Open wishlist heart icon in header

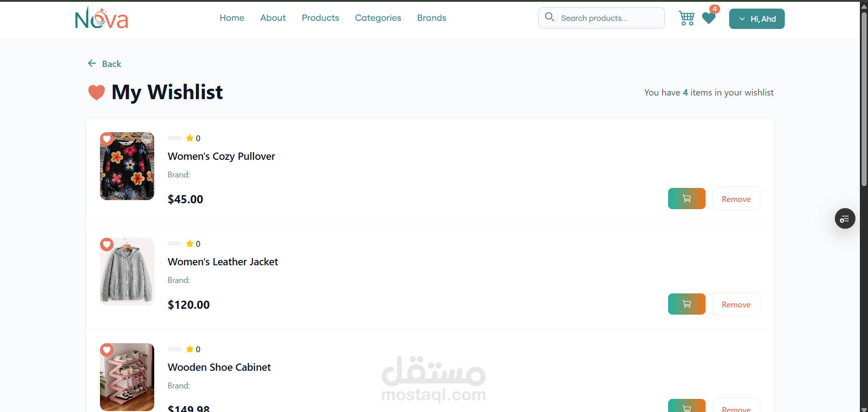click(709, 18)
